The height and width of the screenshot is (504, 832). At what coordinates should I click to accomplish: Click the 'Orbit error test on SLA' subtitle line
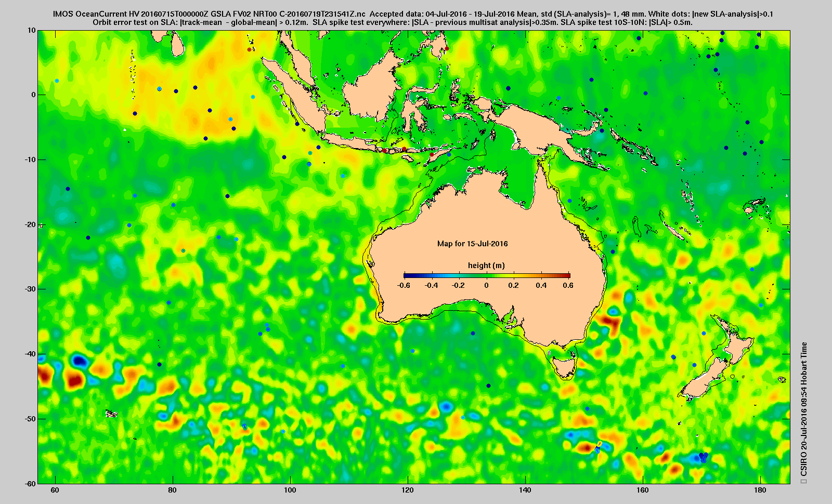[393, 22]
